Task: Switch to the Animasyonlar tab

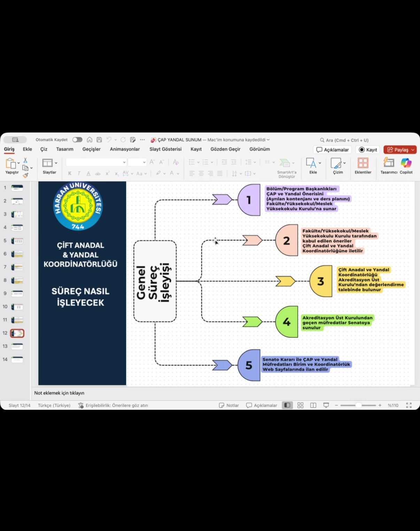Action: click(125, 149)
